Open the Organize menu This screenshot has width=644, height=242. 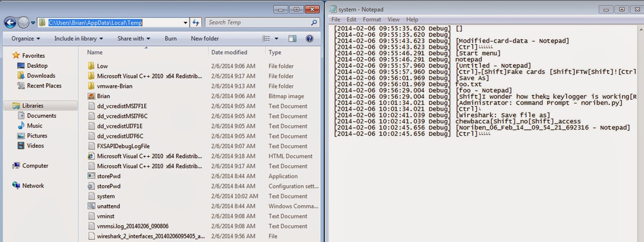(26, 39)
